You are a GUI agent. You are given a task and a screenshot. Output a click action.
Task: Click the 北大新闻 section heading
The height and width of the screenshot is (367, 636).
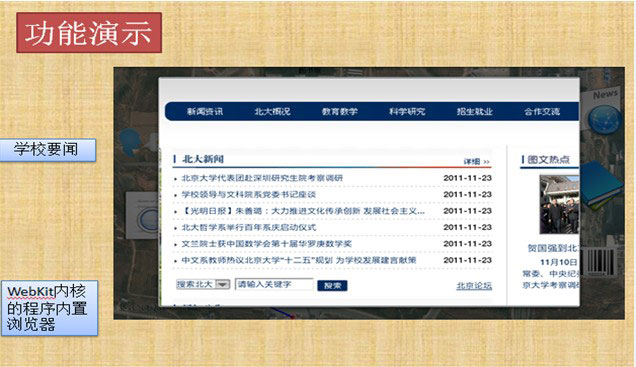click(x=203, y=159)
